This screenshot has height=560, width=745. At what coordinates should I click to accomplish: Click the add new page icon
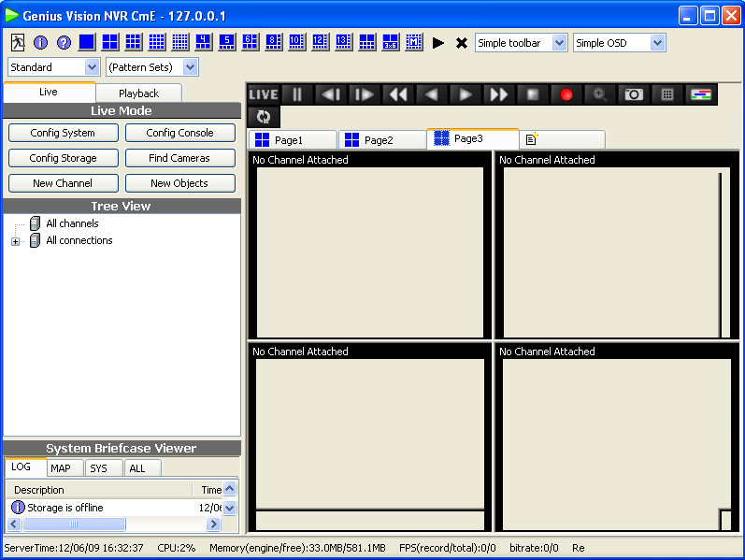[x=532, y=140]
